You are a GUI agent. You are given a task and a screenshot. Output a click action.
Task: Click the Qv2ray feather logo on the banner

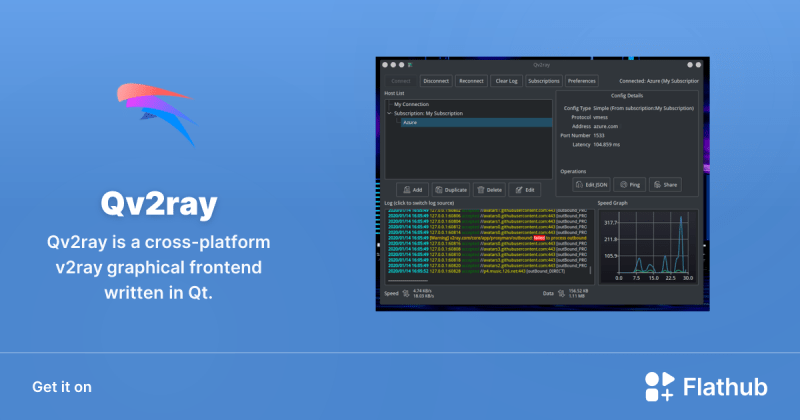pos(156,114)
